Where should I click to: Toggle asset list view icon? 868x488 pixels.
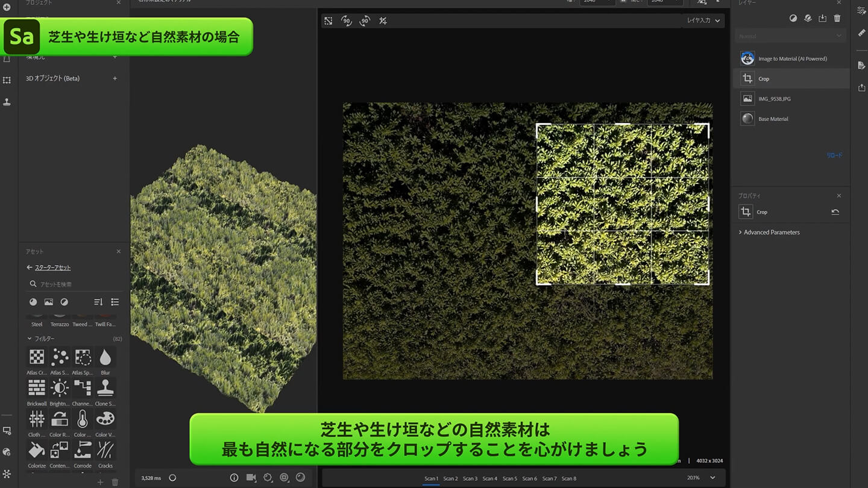coord(115,302)
